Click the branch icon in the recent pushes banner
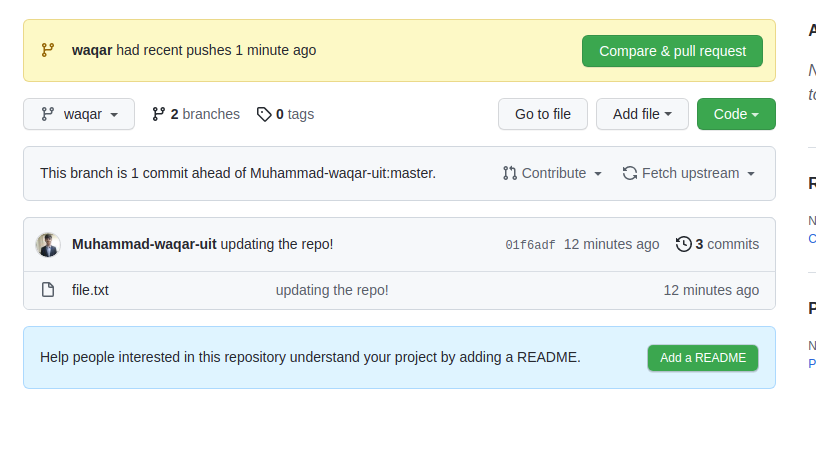The image size is (816, 451). pyautogui.click(x=48, y=50)
